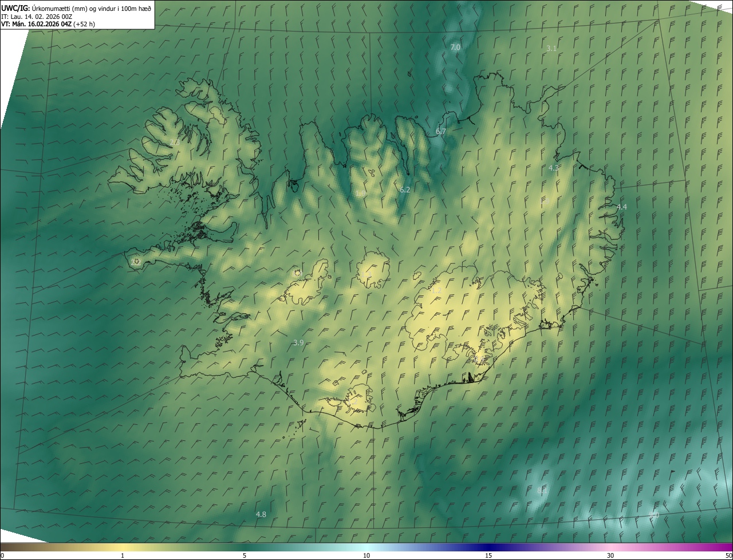Click the color scale label 15
The width and height of the screenshot is (733, 560).
pos(488,556)
